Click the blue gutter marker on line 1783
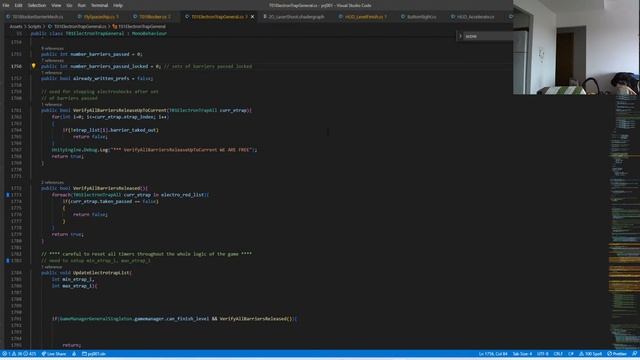This screenshot has height=360, width=640. [7, 261]
